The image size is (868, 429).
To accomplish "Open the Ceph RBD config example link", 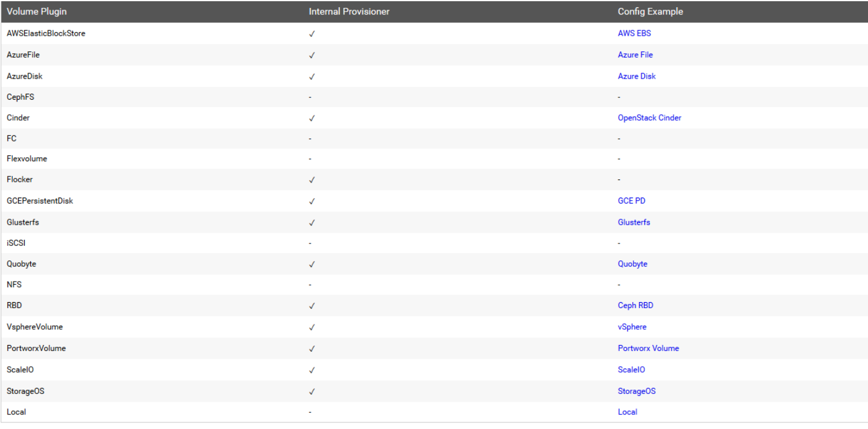I will pos(635,305).
